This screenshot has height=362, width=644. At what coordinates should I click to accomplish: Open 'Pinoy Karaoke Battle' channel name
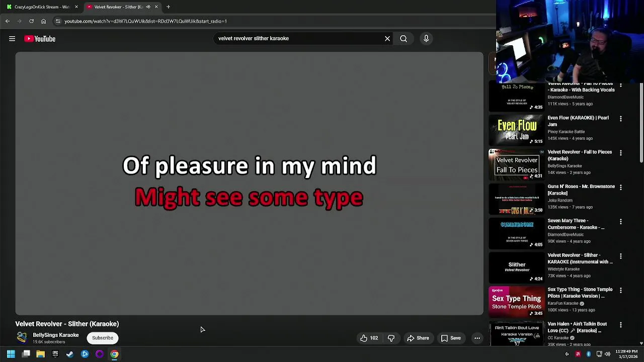click(x=566, y=132)
